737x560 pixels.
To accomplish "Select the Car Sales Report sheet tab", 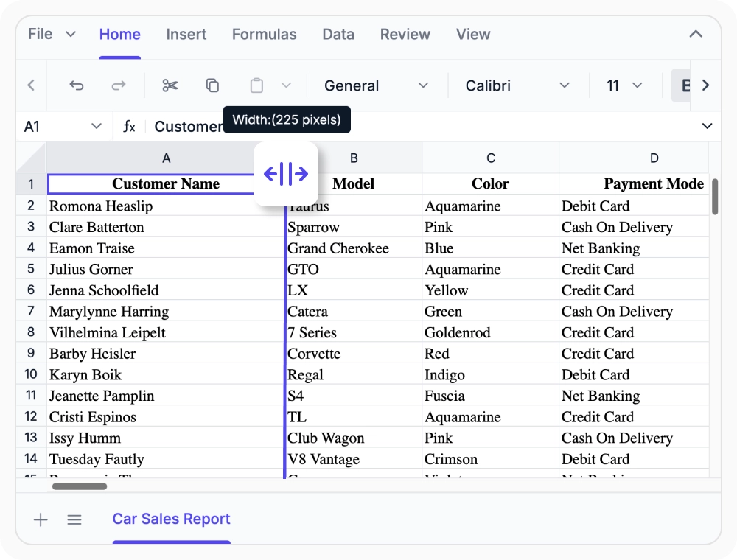I will [x=171, y=519].
